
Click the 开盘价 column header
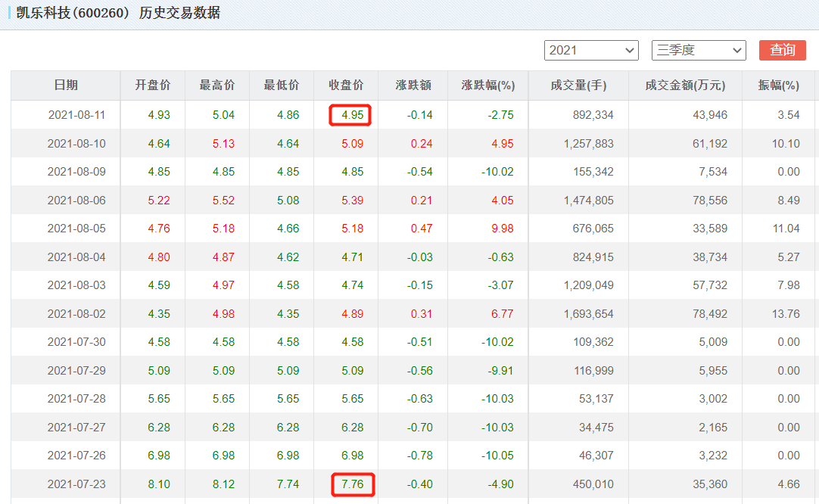pyautogui.click(x=152, y=85)
